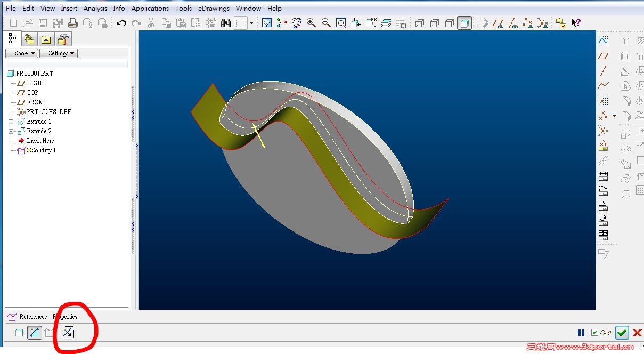This screenshot has width=644, height=354.
Task: Click the Datum Axis tool icon
Action: pyautogui.click(x=603, y=71)
